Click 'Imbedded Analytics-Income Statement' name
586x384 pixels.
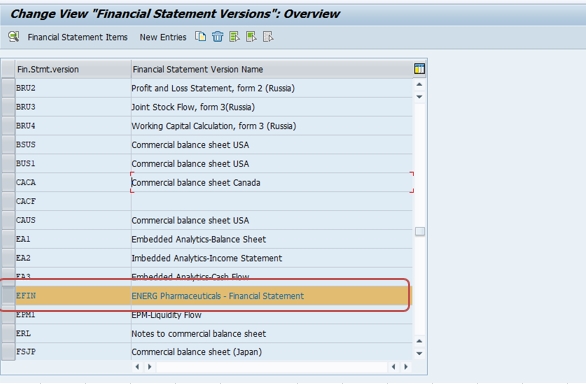[x=207, y=258]
